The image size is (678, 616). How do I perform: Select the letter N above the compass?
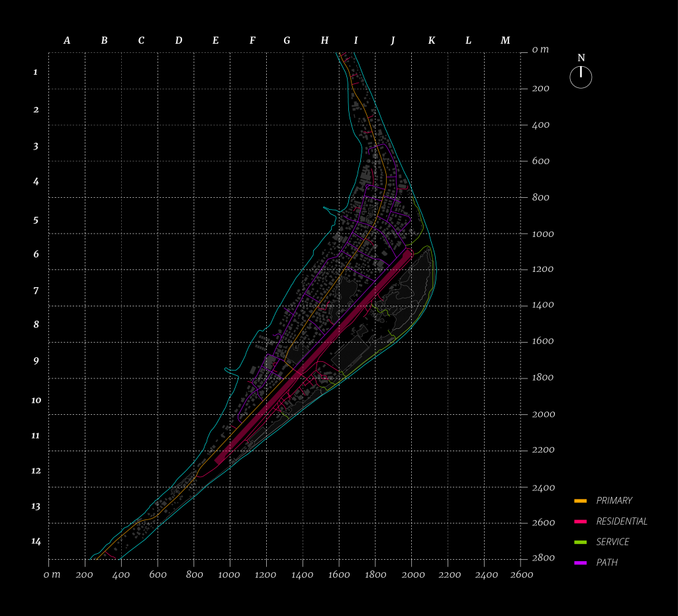click(x=581, y=58)
